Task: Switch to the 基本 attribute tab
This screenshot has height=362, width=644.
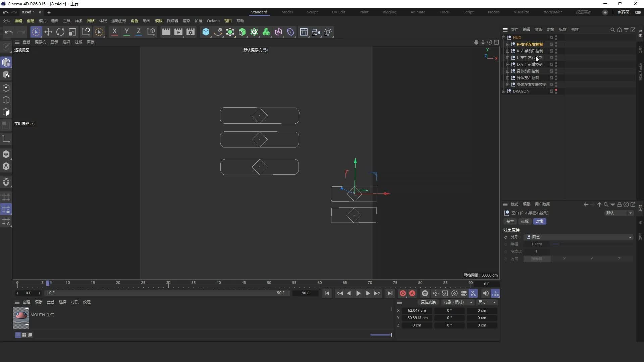Action: 510,222
